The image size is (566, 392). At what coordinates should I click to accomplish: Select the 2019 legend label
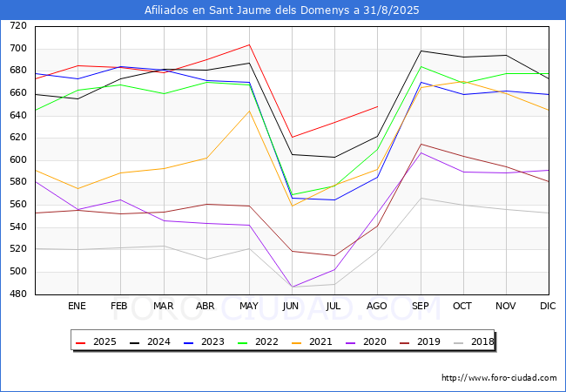coord(427,341)
